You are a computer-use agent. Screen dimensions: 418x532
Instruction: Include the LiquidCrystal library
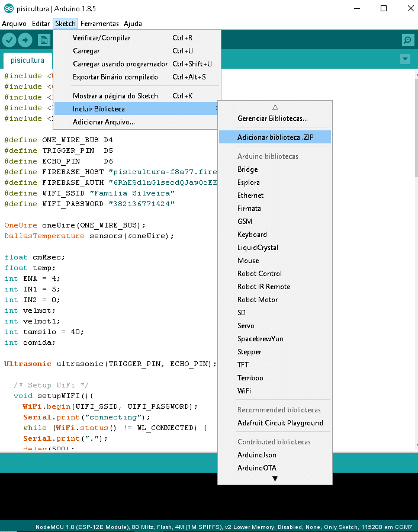(258, 248)
